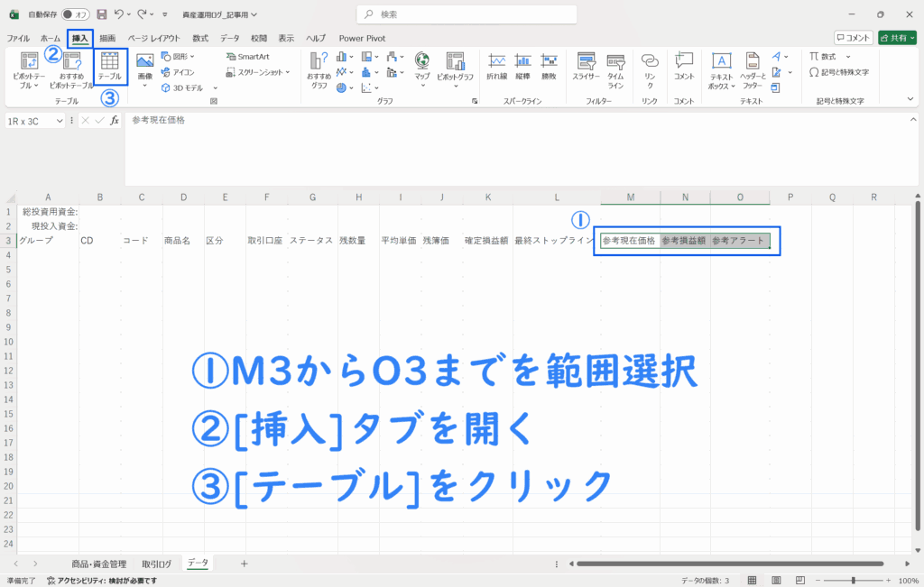Click the 共有 (Share) button
The image size is (924, 587).
pyautogui.click(x=896, y=38)
